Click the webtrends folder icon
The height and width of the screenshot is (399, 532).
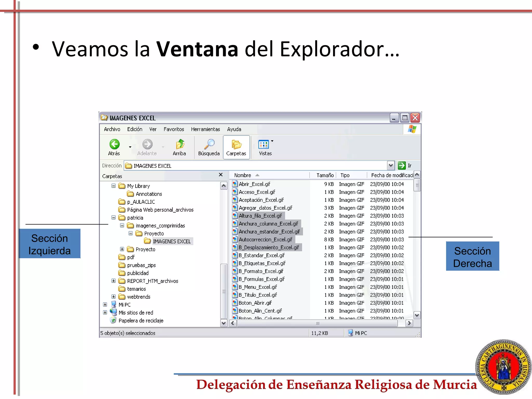pos(122,297)
